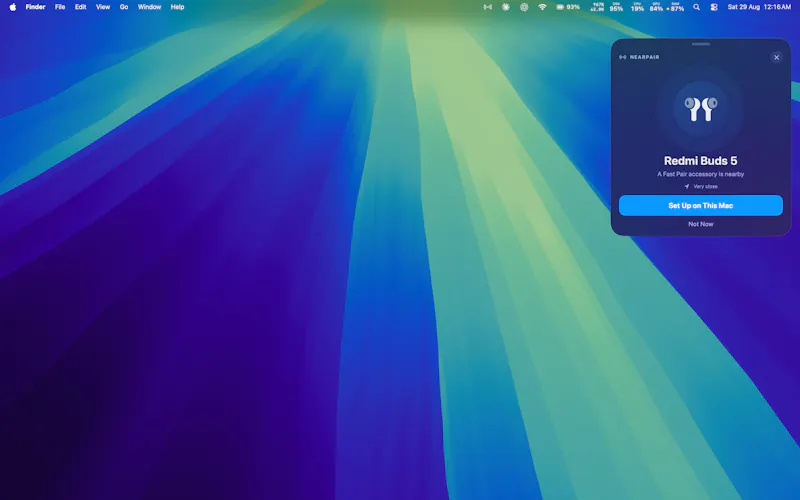Open Control Center from menu bar
The width and height of the screenshot is (800, 500).
[x=714, y=7]
